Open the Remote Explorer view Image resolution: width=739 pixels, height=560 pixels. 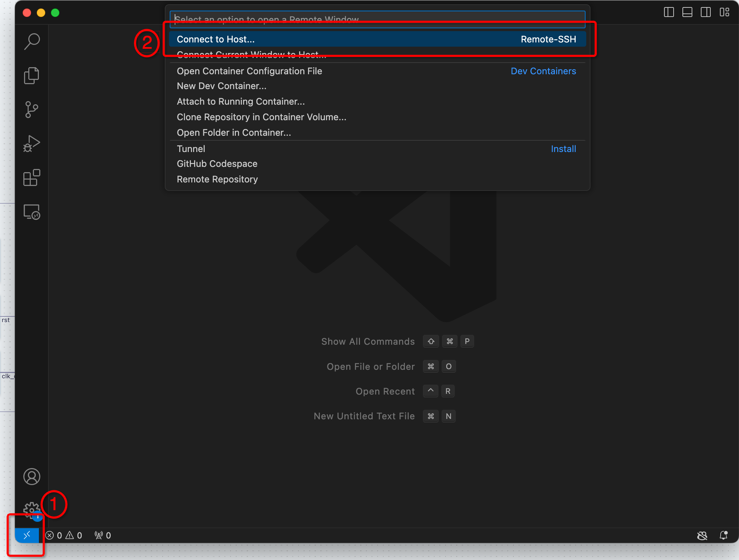click(32, 212)
